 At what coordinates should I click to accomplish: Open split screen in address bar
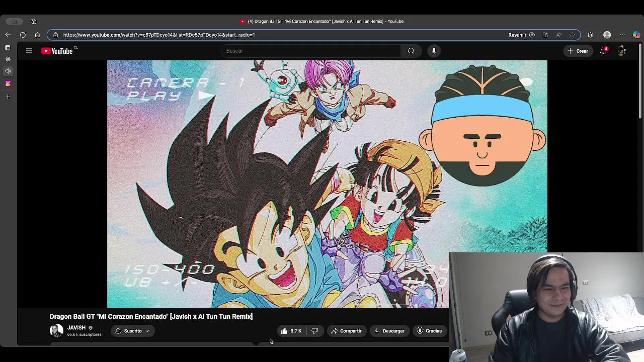[x=545, y=35]
